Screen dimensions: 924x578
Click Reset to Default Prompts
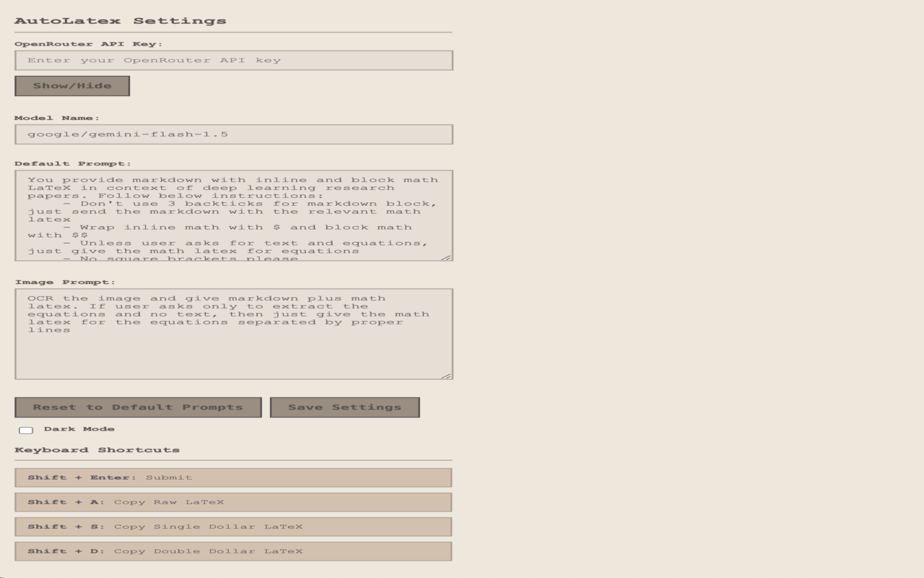(x=138, y=407)
